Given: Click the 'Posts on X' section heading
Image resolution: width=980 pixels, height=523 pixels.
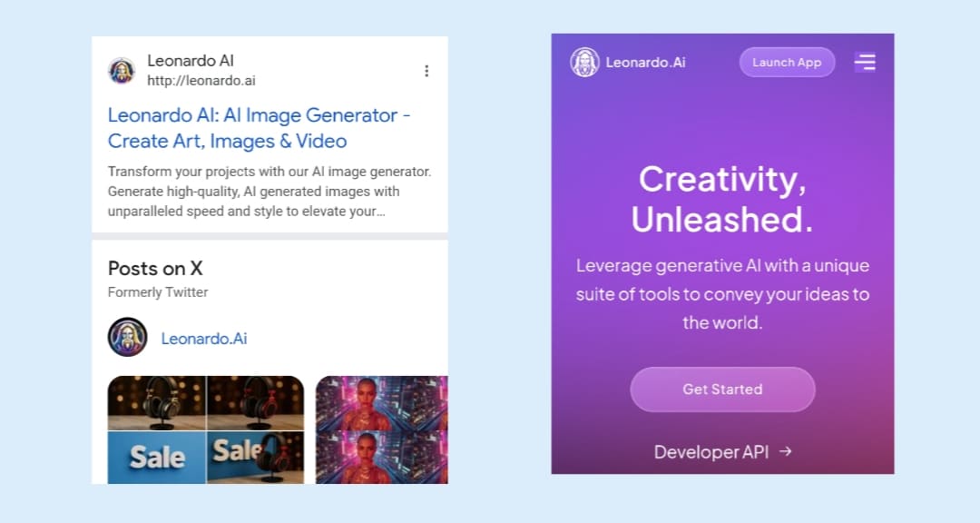Looking at the screenshot, I should 155,268.
